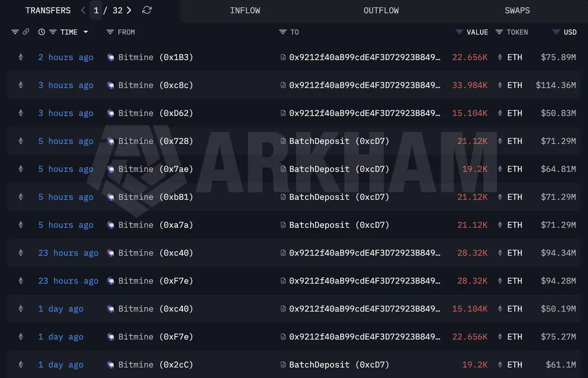Click the ETH token icon in the first row

click(x=499, y=57)
